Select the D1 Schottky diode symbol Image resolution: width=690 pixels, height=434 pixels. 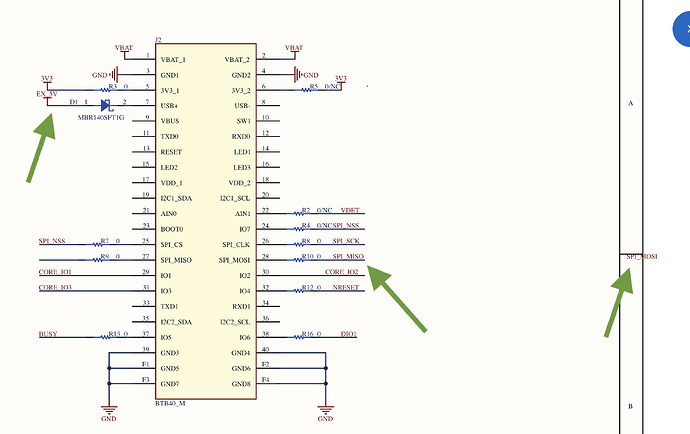coord(107,106)
